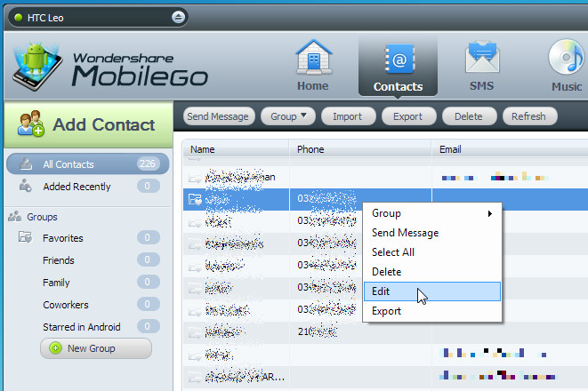Click the contact icon in the row ending 'AR...'
Viewport: 588px width, 391px height.
click(x=195, y=377)
